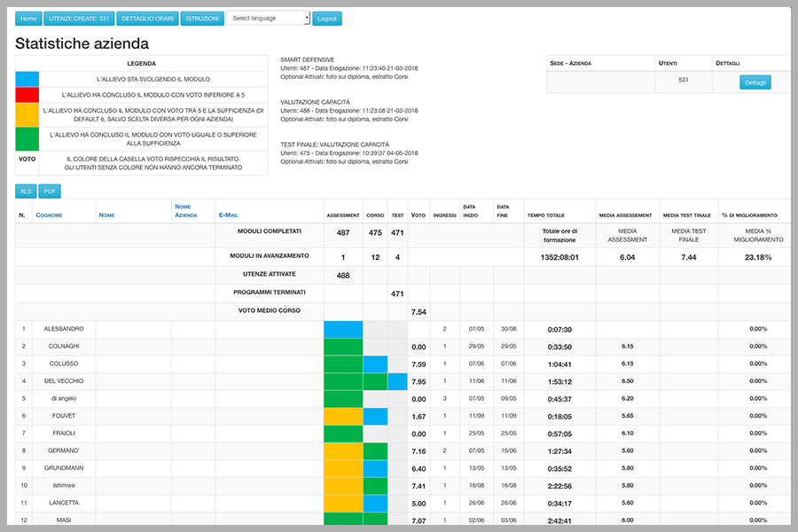798x532 pixels.
Task: Select surname COLNAGHI in row 2
Action: (64, 346)
